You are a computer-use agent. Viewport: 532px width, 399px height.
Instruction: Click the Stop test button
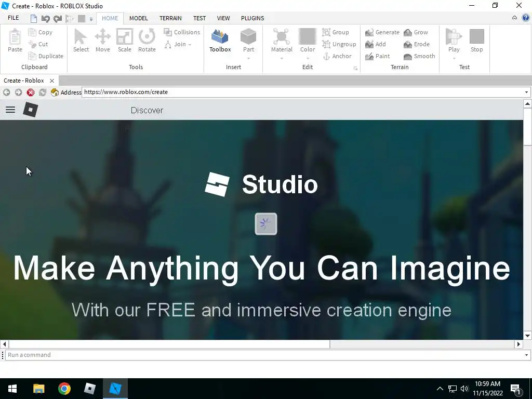(477, 41)
